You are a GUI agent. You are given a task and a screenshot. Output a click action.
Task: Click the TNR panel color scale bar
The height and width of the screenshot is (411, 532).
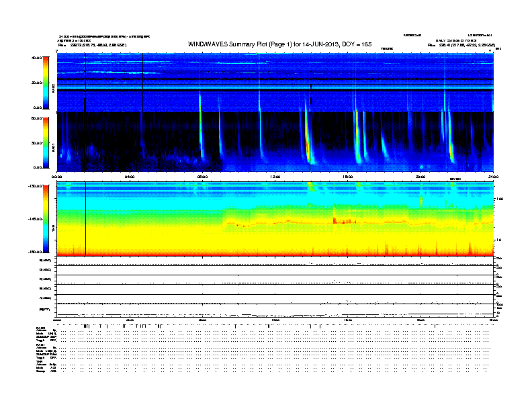click(46, 219)
